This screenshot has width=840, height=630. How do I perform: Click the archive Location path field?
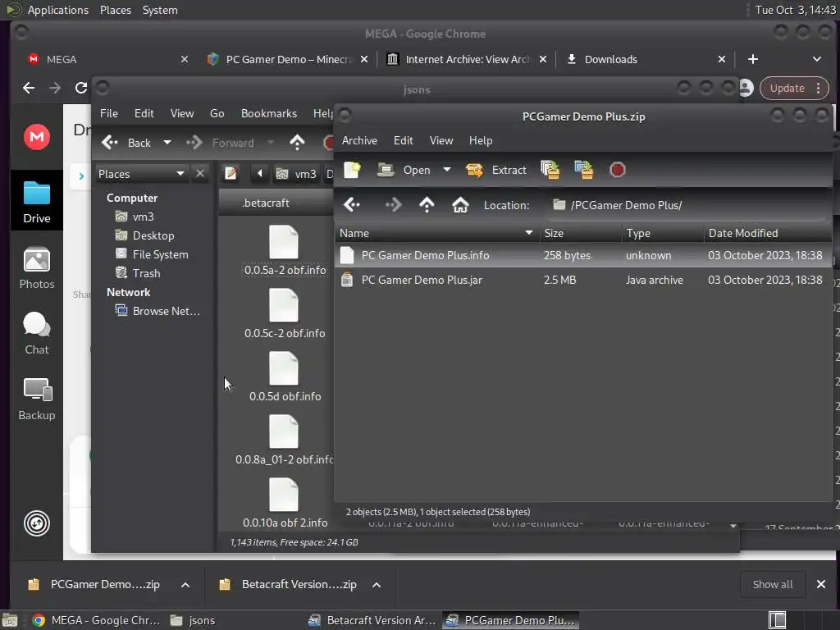click(686, 205)
